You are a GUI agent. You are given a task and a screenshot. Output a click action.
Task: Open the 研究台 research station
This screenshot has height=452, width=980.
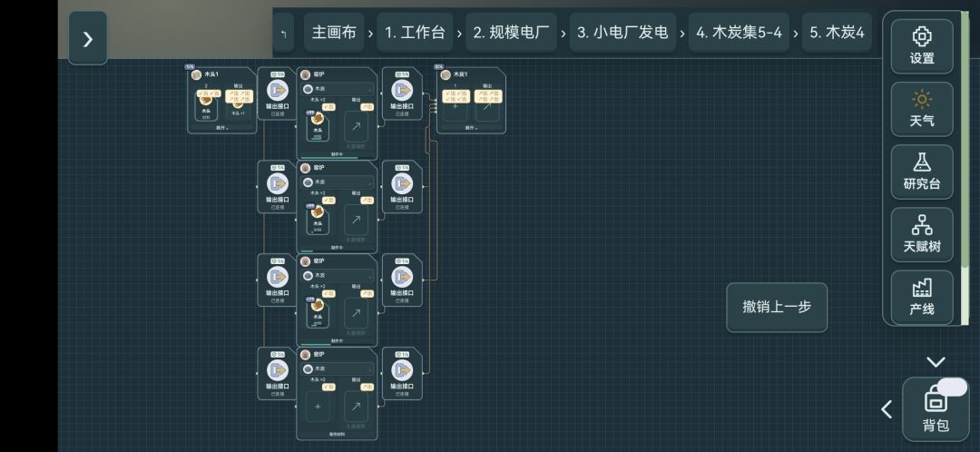[922, 172]
